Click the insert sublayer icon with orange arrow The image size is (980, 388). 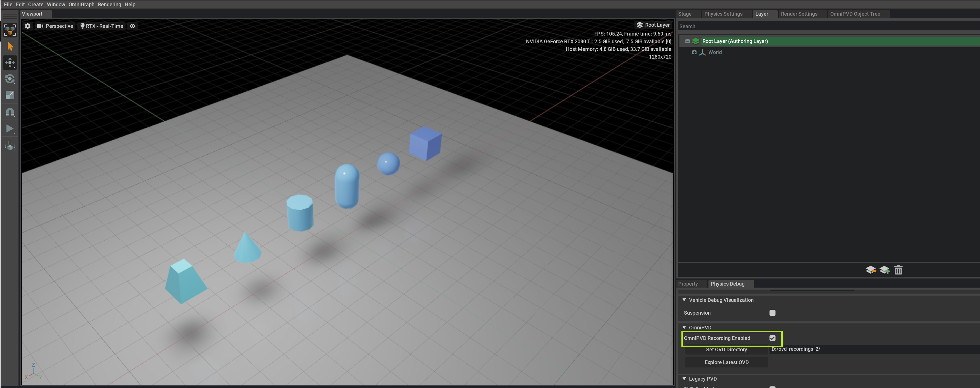click(x=871, y=270)
